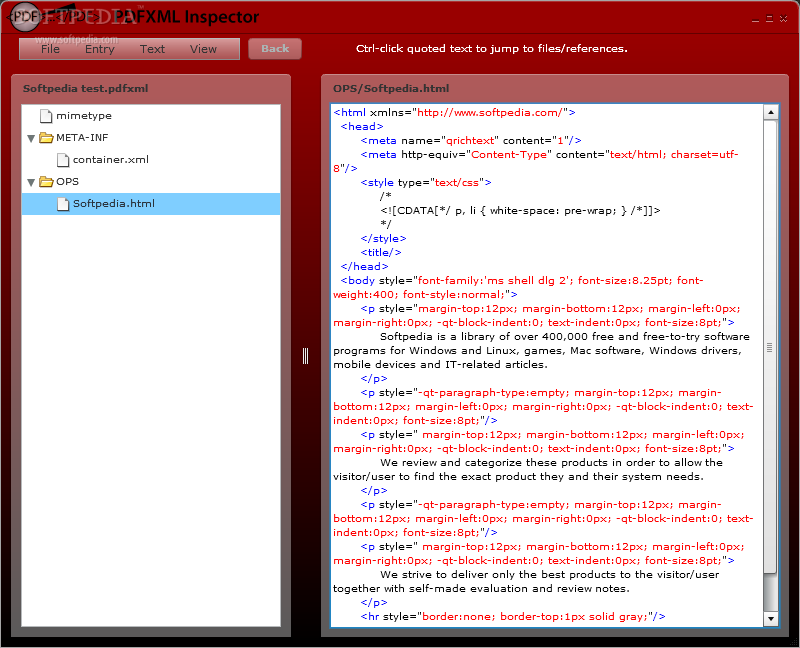This screenshot has height=648, width=800.
Task: Click the OPS folder icon
Action: [46, 182]
